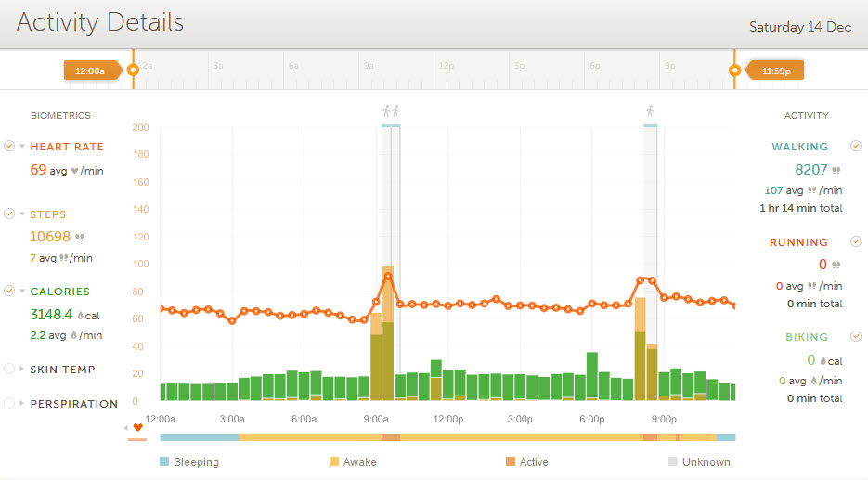Click the Active legend color square
This screenshot has height=480, width=868.
coord(510,461)
